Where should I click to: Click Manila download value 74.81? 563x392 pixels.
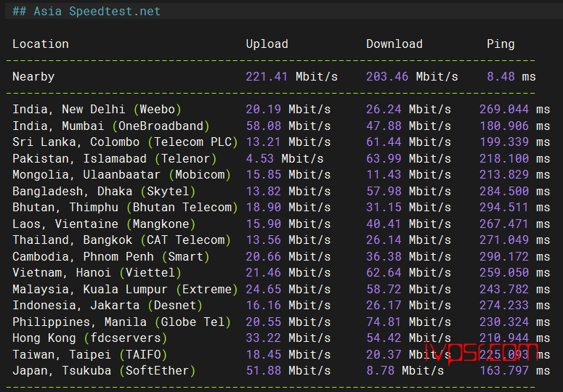click(384, 322)
